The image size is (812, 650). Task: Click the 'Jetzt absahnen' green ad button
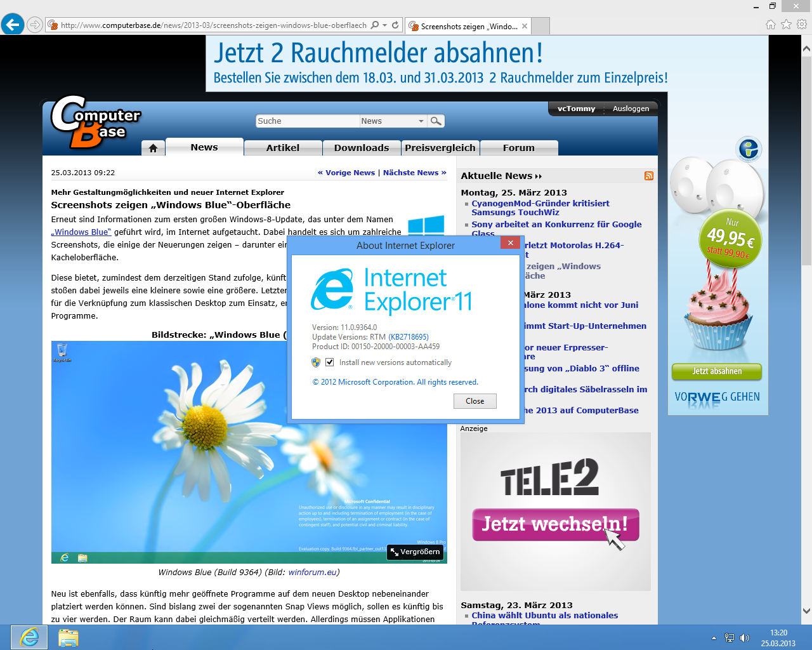(x=717, y=371)
